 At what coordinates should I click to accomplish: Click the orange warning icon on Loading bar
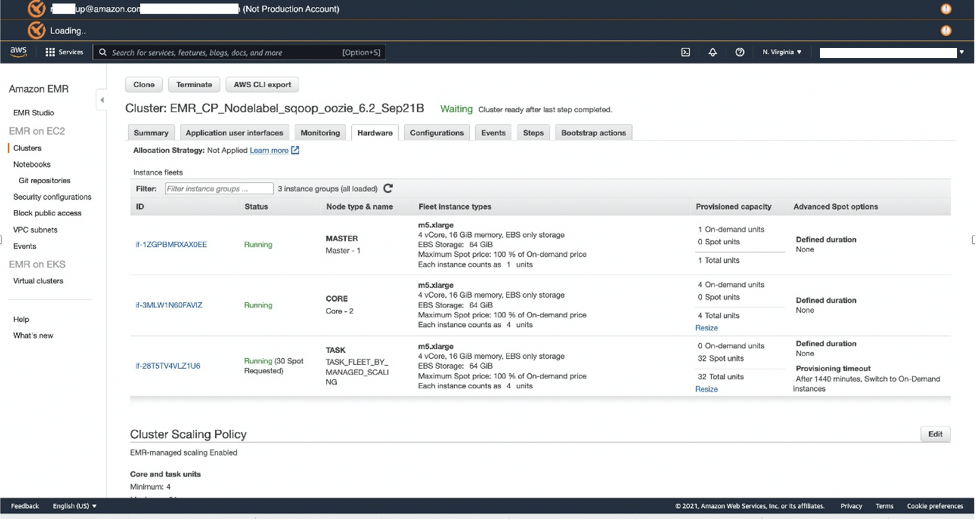pyautogui.click(x=946, y=31)
